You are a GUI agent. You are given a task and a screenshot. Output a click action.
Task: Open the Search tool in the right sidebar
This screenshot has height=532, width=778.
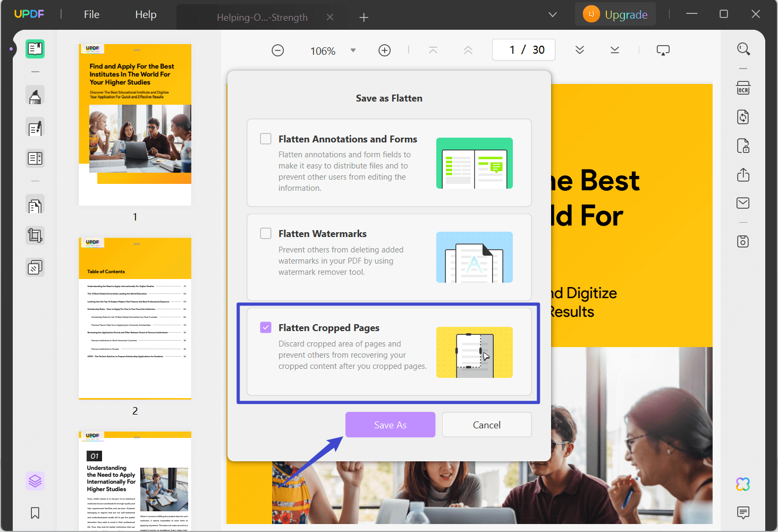pyautogui.click(x=743, y=48)
